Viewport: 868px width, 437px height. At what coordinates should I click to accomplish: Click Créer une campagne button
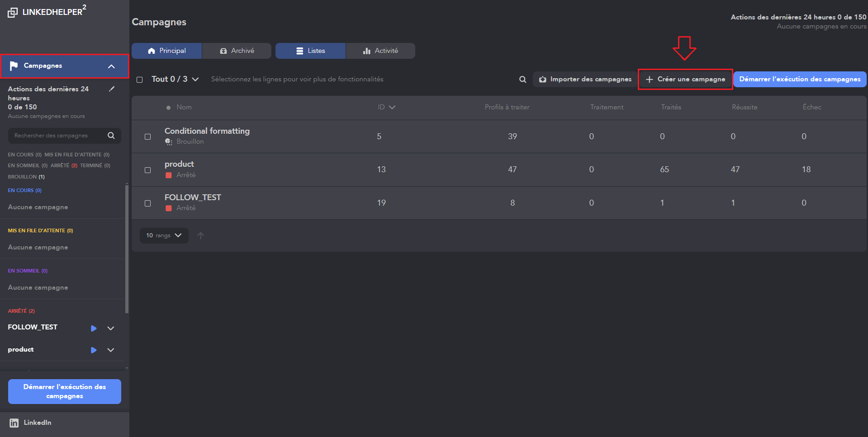[x=685, y=80]
